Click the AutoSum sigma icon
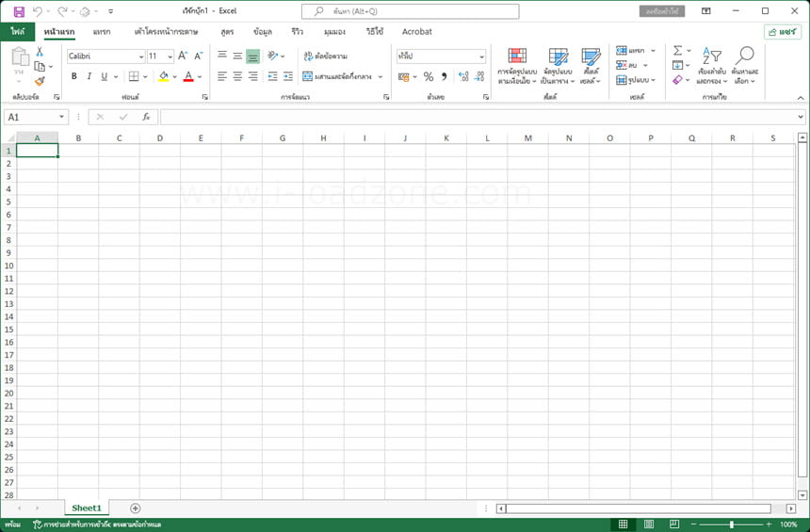The image size is (810, 532). 678,50
